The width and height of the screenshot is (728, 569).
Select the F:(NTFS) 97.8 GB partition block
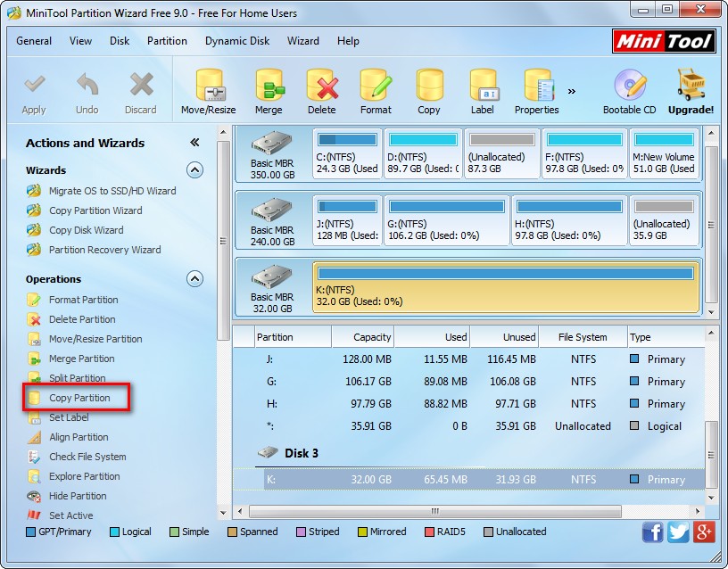tap(584, 153)
